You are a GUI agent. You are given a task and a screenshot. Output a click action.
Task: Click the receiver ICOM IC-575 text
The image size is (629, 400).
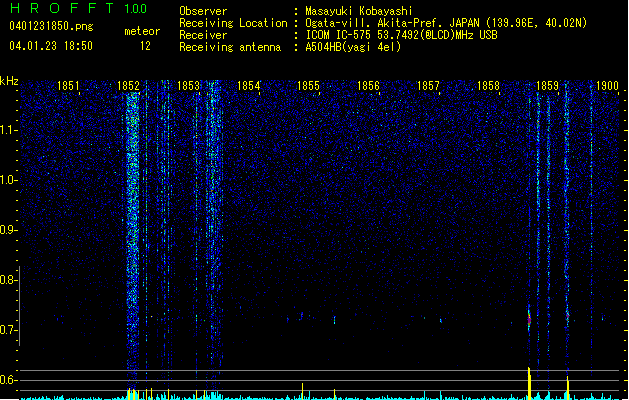pyautogui.click(x=401, y=35)
